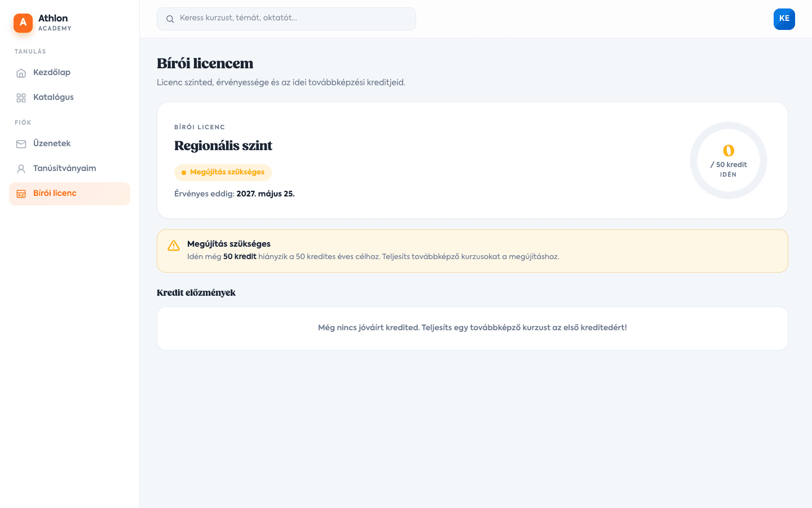Select Tanúsítványaim menu item
The image size is (812, 508).
pyautogui.click(x=69, y=169)
